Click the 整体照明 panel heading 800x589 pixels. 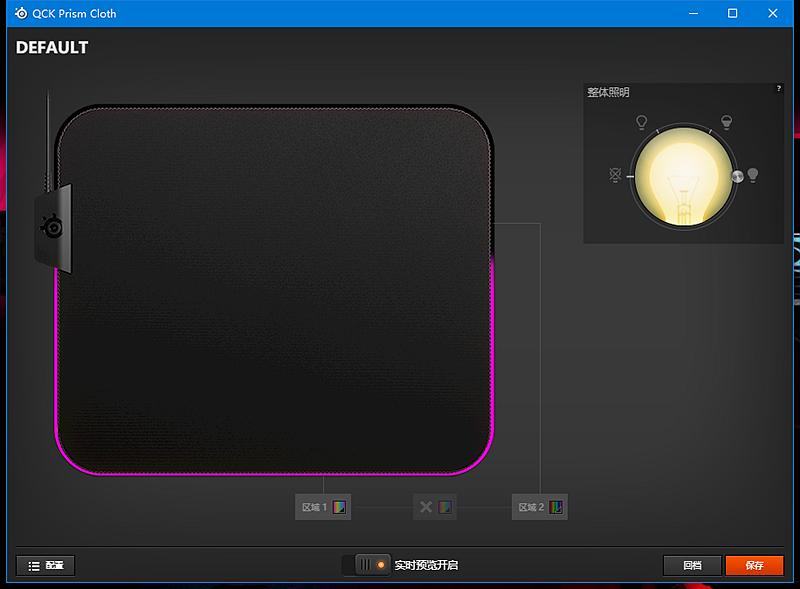pyautogui.click(x=608, y=92)
